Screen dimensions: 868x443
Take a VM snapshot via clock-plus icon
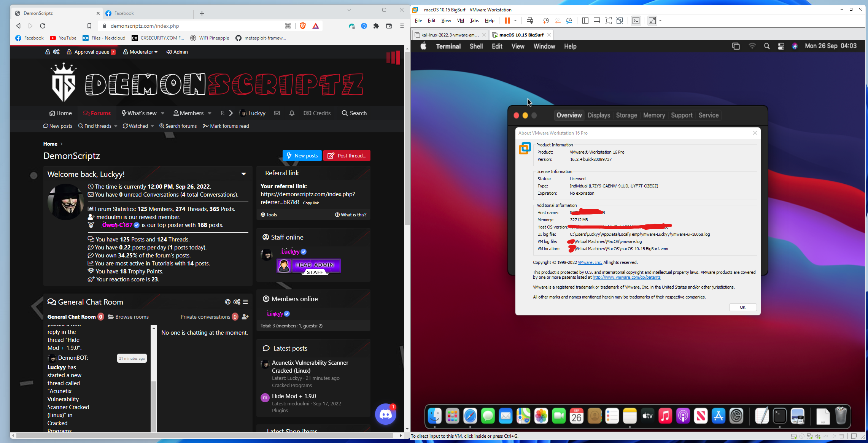(x=546, y=21)
